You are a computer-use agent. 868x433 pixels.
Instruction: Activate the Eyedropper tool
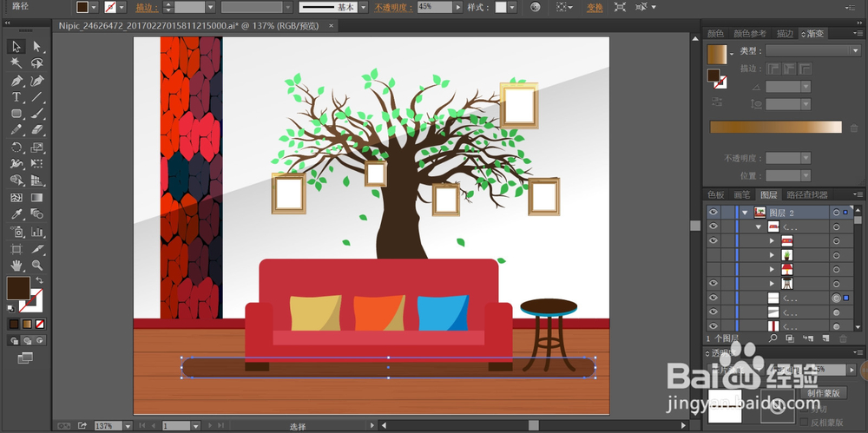click(x=16, y=214)
